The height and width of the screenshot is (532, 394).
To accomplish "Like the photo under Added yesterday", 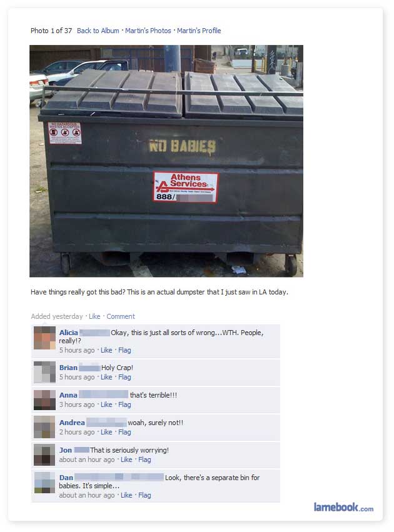I will pyautogui.click(x=94, y=316).
